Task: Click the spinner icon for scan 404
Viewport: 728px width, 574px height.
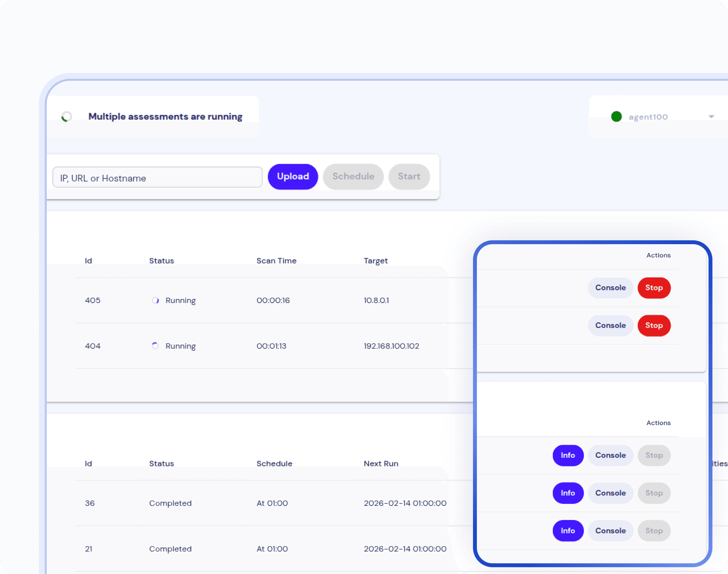Action: [x=155, y=346]
